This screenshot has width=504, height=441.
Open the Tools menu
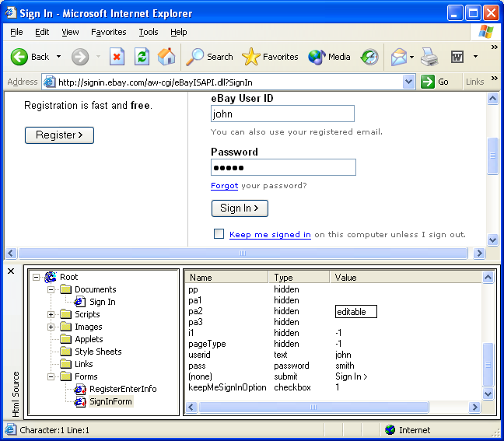(148, 32)
